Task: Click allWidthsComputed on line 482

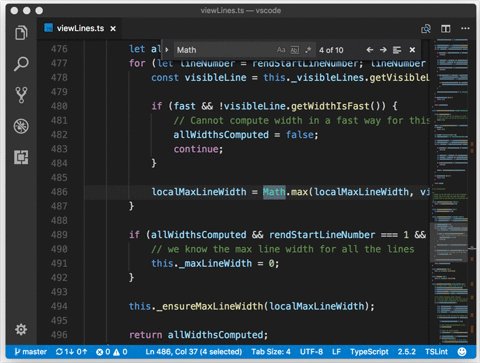Action: tap(221, 135)
